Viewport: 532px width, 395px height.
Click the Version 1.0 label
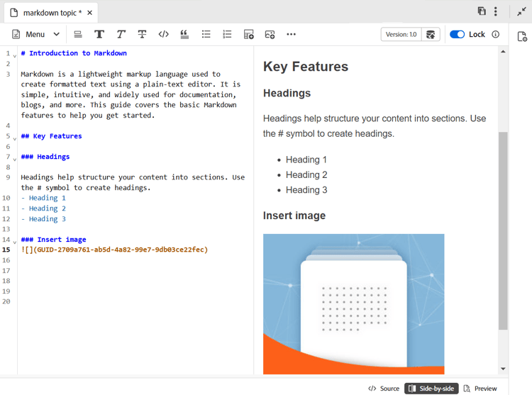coord(401,34)
